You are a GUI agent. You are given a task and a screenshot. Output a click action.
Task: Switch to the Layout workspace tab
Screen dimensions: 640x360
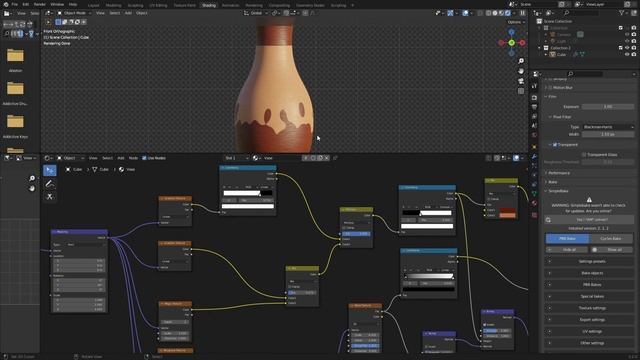click(x=93, y=5)
